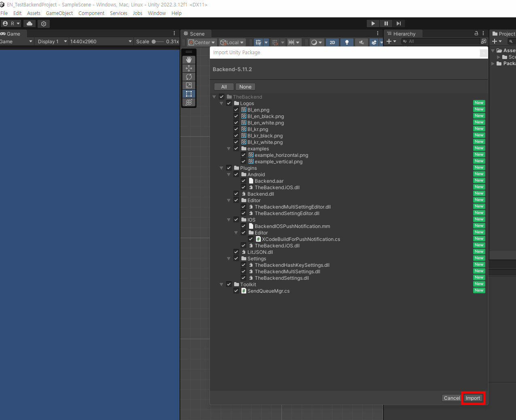
Task: Select the Move tool
Action: (189, 68)
